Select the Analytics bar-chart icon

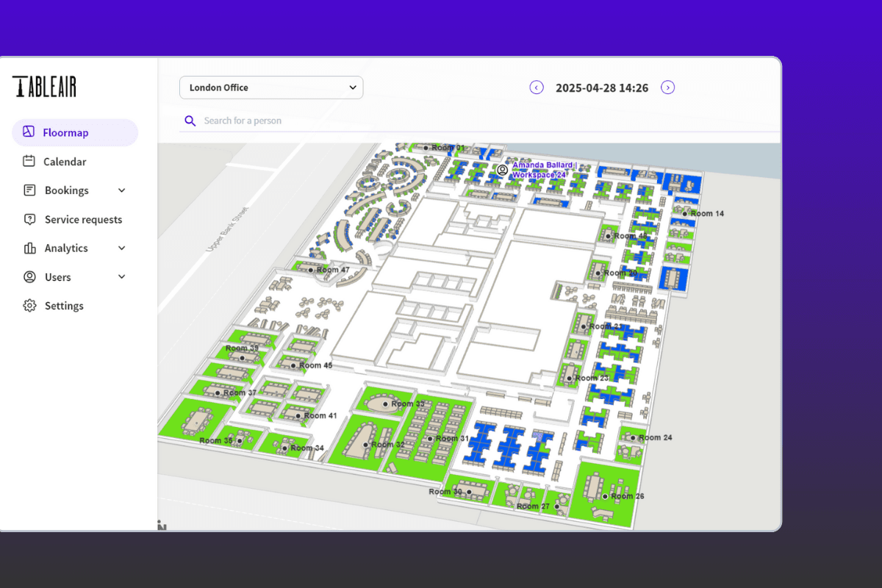click(29, 248)
